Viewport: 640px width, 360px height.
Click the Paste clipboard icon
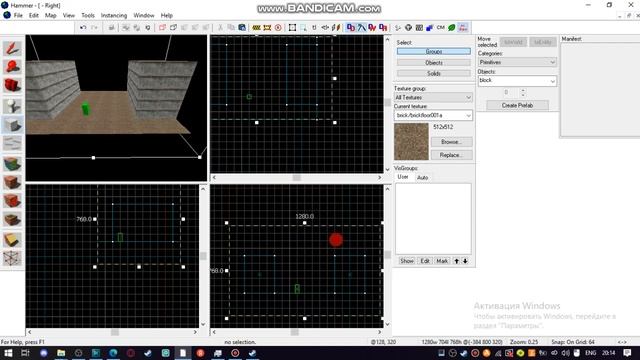pyautogui.click(x=242, y=27)
